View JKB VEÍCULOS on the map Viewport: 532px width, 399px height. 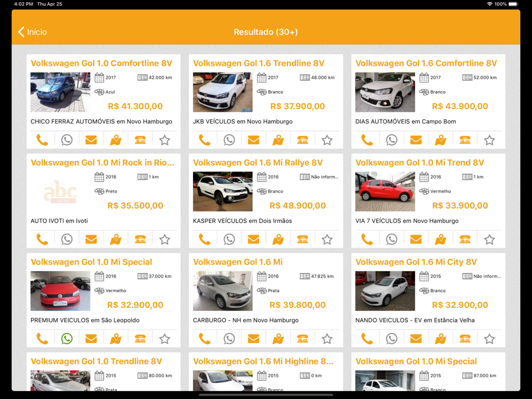(x=278, y=140)
